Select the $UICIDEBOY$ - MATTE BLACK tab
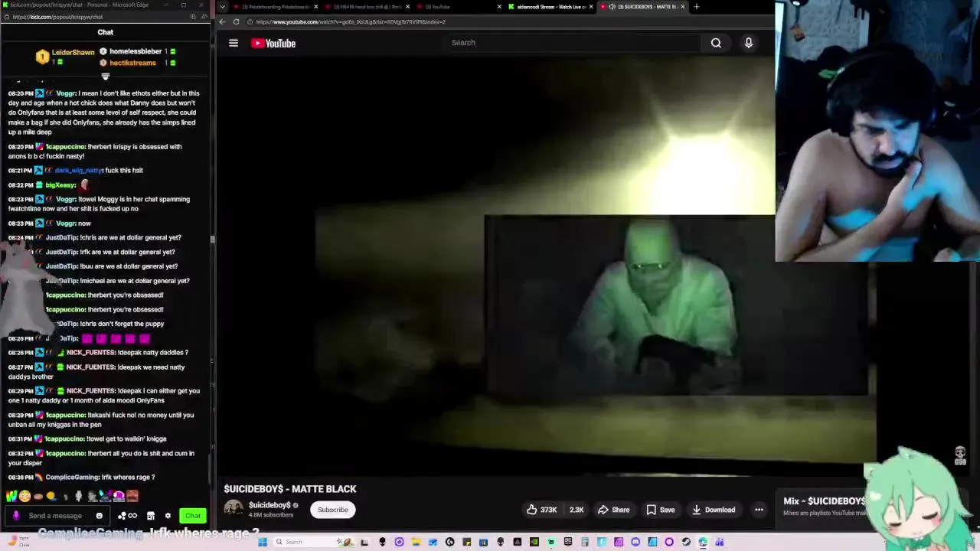The height and width of the screenshot is (551, 980). 643,7
